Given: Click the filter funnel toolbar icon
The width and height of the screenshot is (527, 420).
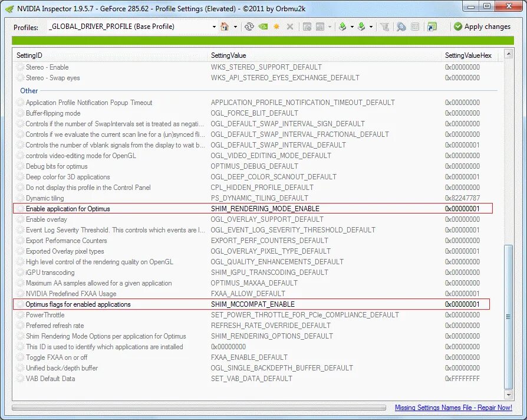Looking at the screenshot, I should click(x=385, y=27).
